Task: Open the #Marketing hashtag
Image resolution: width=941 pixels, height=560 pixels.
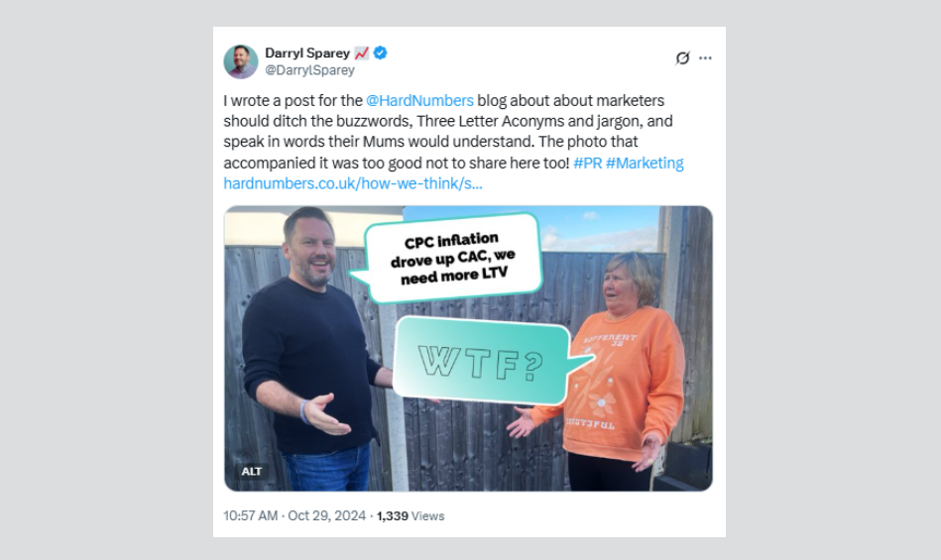Action: [645, 164]
